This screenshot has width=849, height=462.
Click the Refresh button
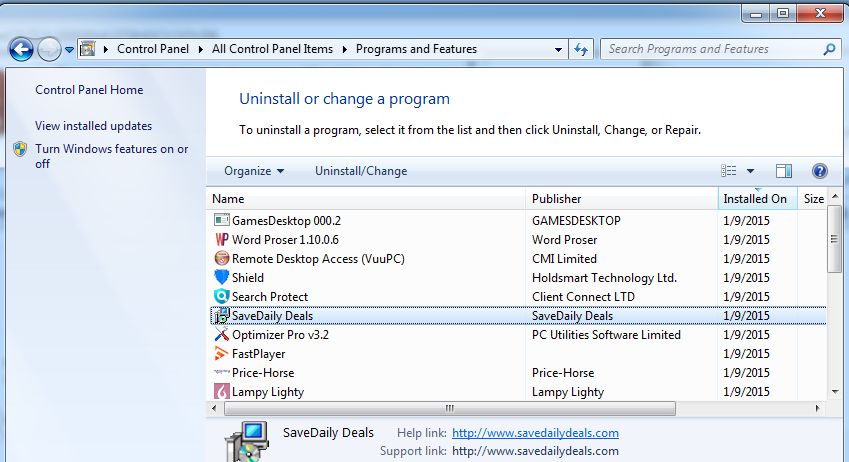click(581, 49)
